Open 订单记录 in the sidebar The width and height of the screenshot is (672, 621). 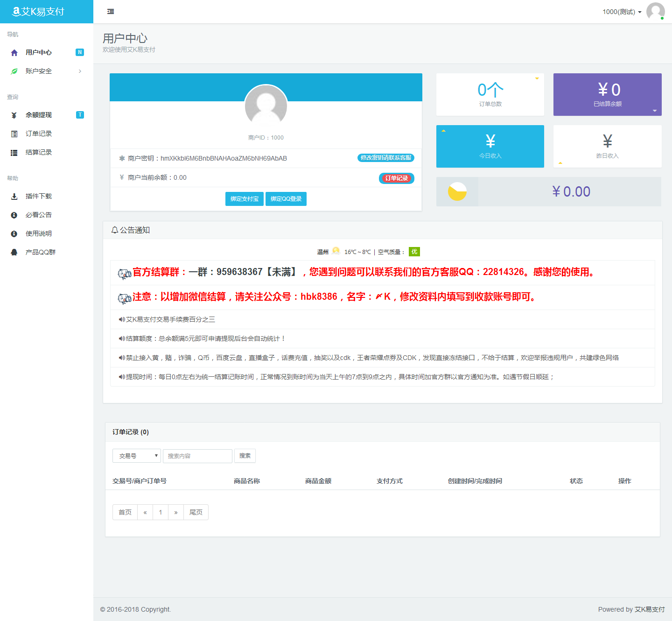(39, 134)
